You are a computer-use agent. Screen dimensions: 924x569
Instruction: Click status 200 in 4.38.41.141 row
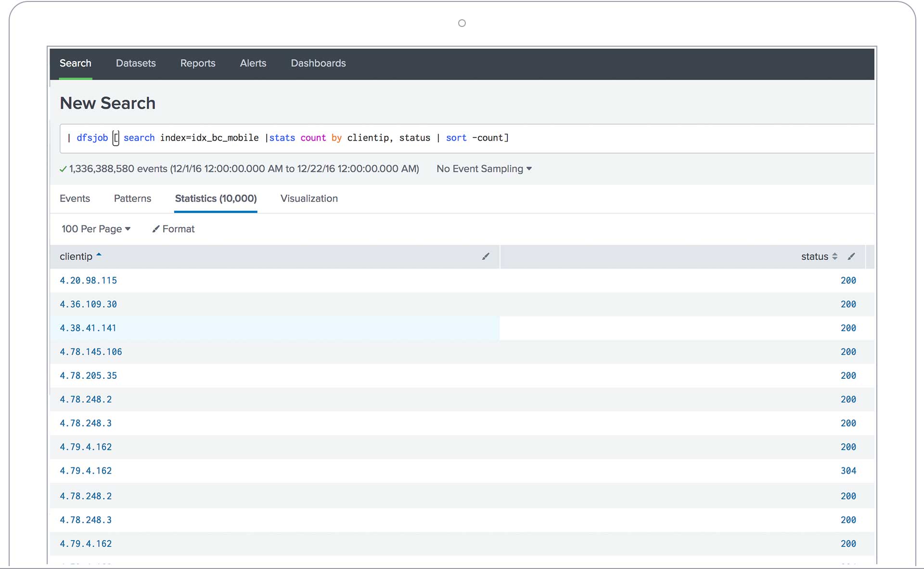pos(848,328)
